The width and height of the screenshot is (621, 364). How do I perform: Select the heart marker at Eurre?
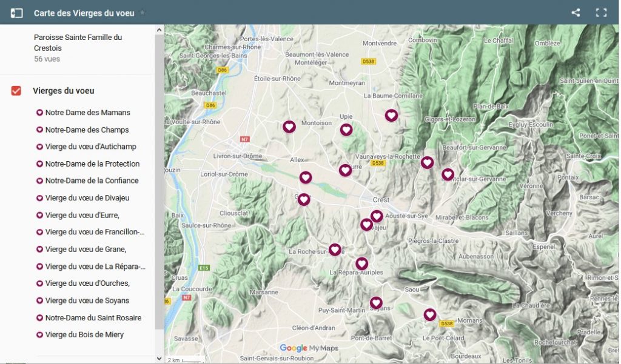(345, 170)
